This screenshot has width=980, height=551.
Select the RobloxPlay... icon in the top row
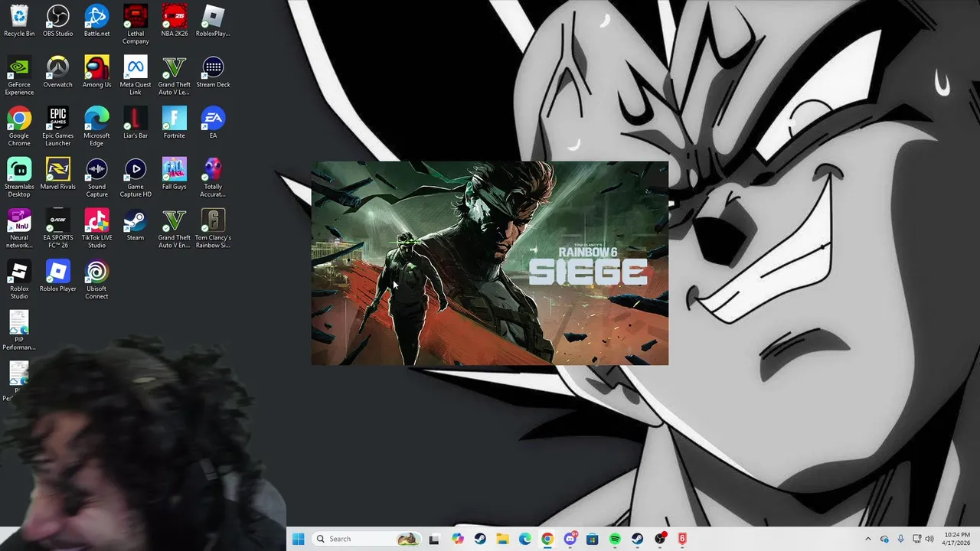tap(213, 21)
